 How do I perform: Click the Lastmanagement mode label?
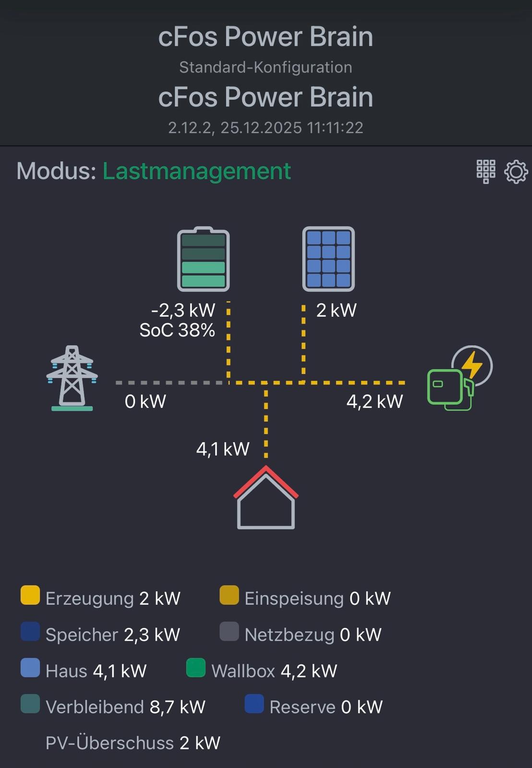tap(196, 171)
